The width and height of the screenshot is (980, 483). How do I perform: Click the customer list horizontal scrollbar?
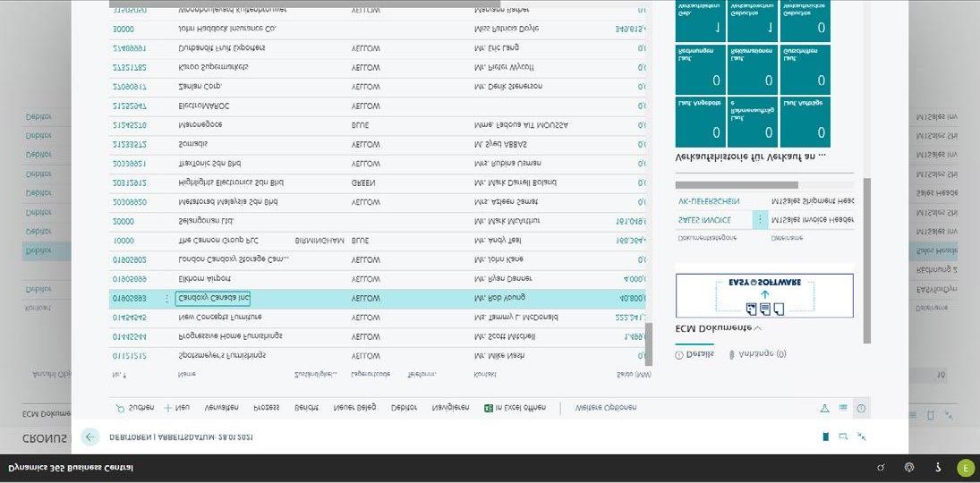pyautogui.click(x=304, y=4)
